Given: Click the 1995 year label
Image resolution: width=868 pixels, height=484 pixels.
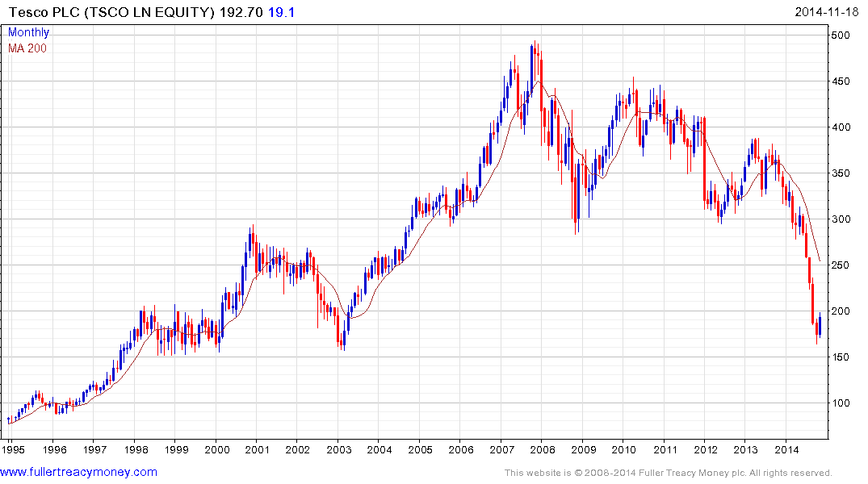Looking at the screenshot, I should (13, 449).
